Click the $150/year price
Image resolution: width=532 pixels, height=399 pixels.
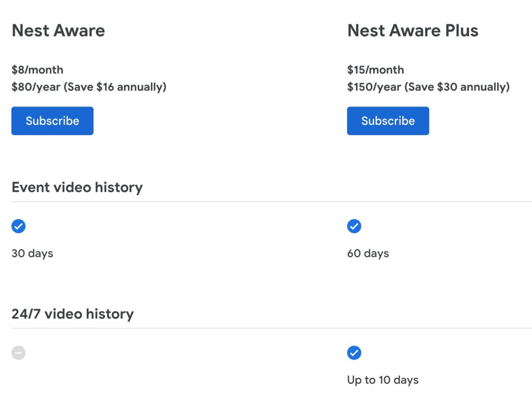click(374, 87)
